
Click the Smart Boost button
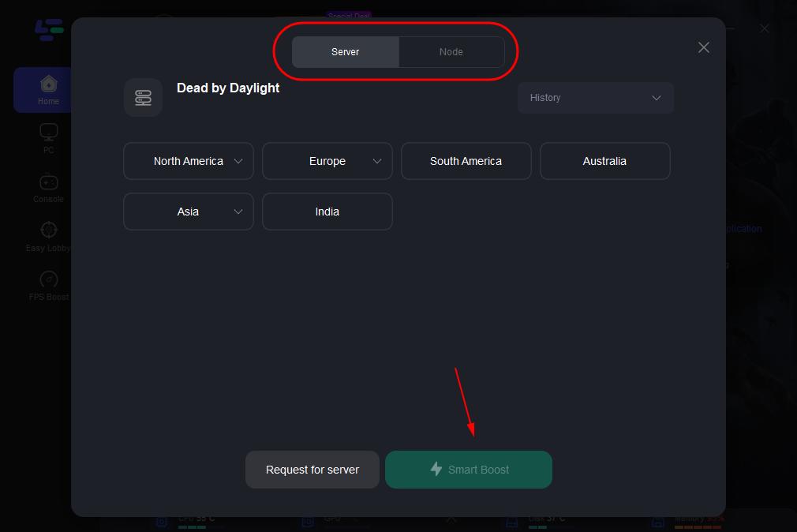pos(469,470)
